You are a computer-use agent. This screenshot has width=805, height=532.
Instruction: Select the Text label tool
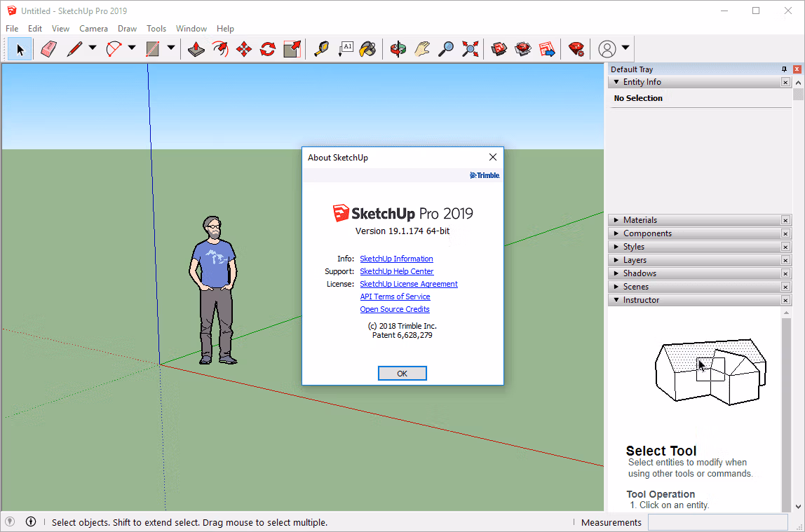click(346, 49)
